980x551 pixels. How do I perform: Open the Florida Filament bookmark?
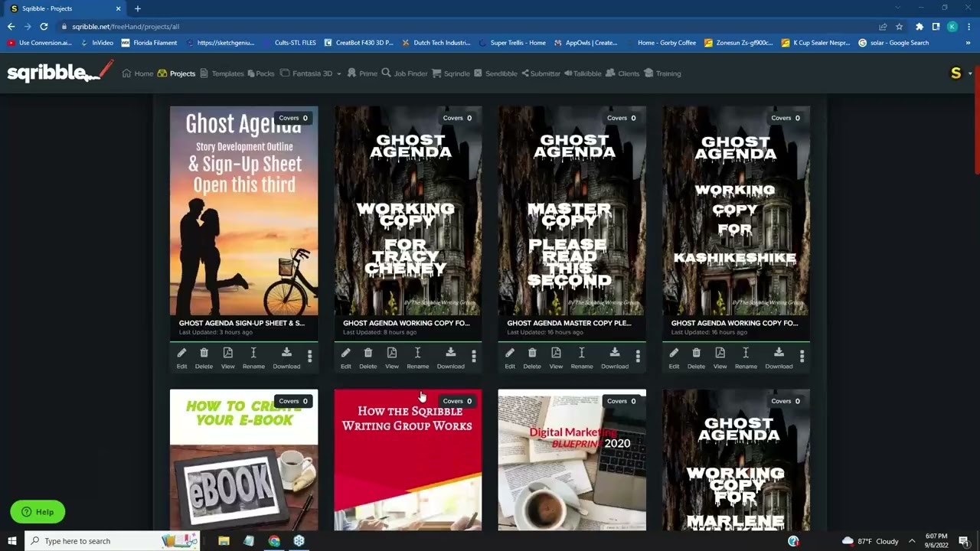point(149,43)
